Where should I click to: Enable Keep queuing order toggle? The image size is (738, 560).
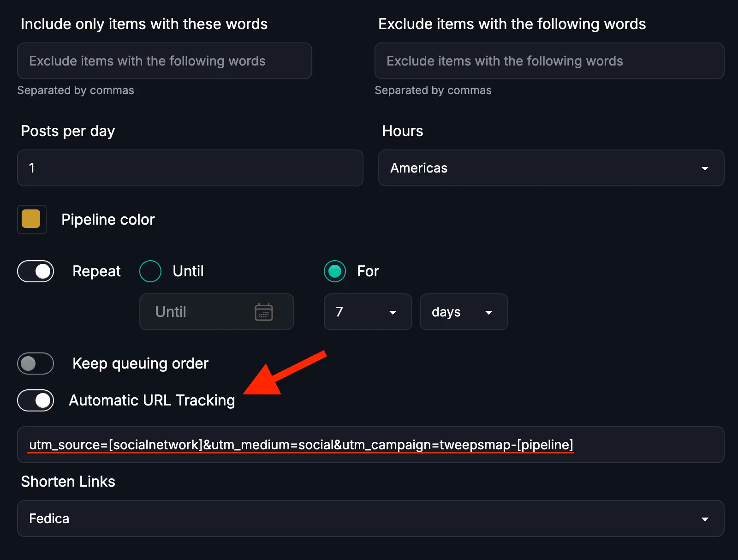[x=36, y=363]
